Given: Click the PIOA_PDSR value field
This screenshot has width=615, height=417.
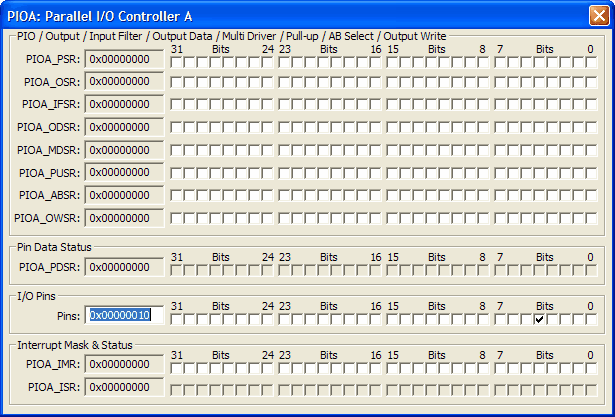Looking at the screenshot, I should pyautogui.click(x=124, y=267).
